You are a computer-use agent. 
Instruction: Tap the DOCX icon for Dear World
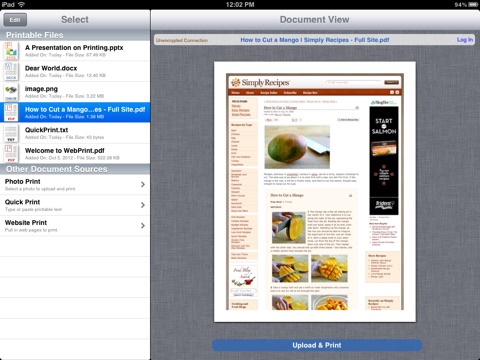pos(11,71)
